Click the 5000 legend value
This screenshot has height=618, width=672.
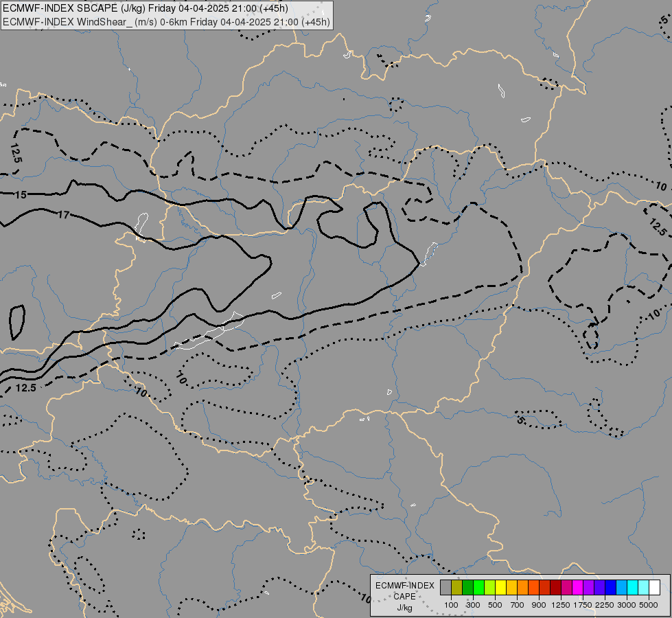[x=649, y=605]
